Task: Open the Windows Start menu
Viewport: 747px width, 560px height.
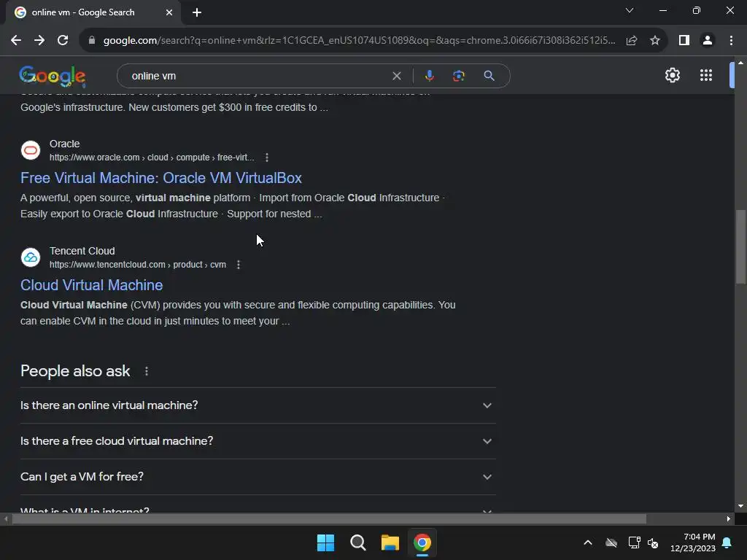Action: [326, 542]
